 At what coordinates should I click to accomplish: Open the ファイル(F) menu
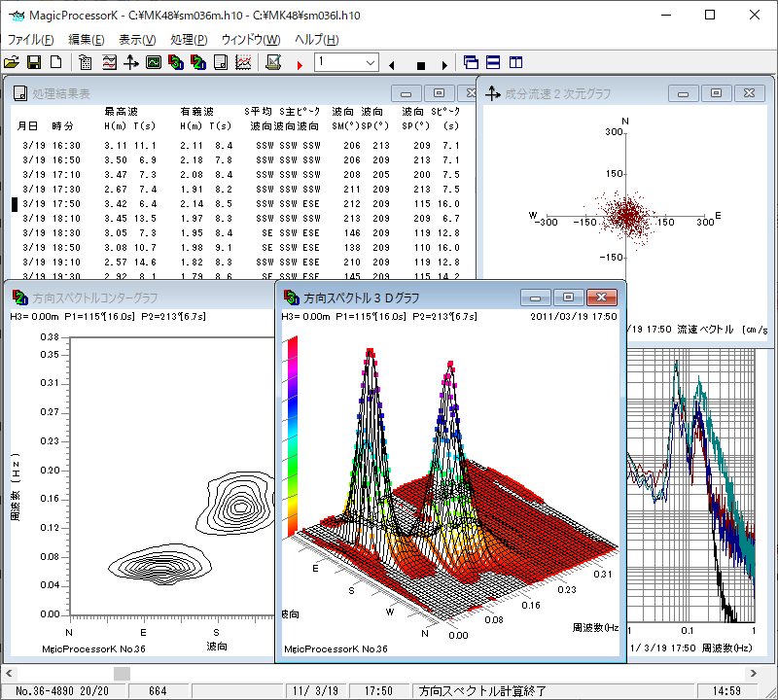coord(31,40)
